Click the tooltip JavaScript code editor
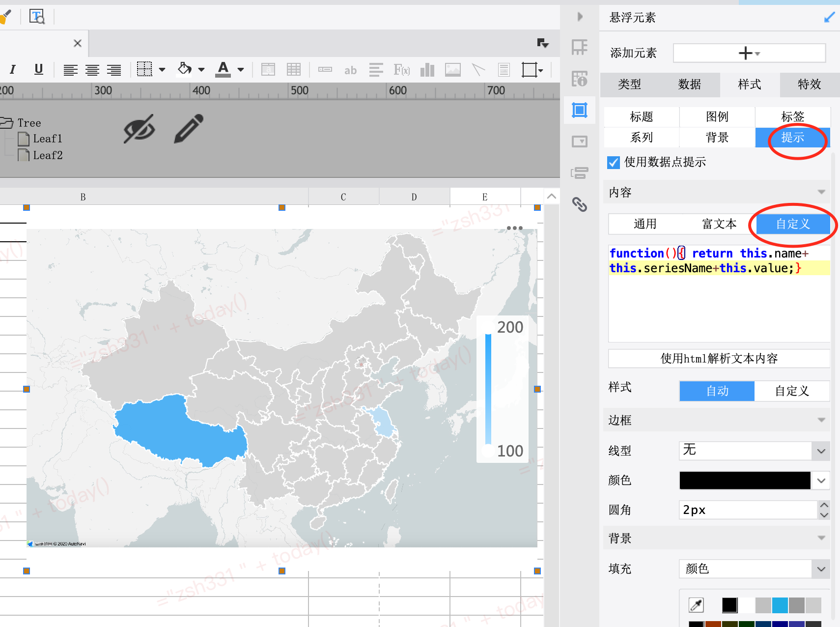This screenshot has height=627, width=840. coord(719,294)
